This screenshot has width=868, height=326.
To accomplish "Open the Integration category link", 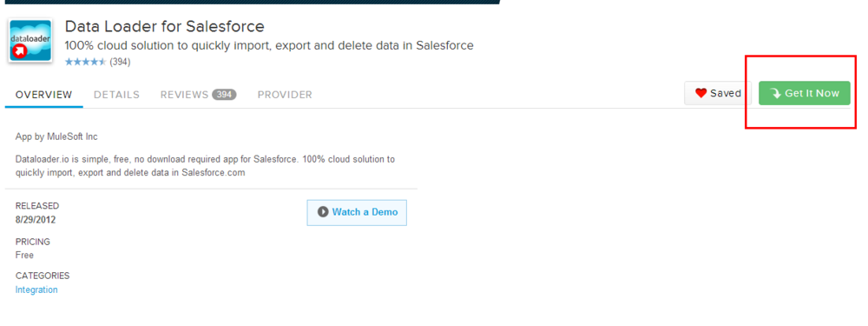I will 36,290.
